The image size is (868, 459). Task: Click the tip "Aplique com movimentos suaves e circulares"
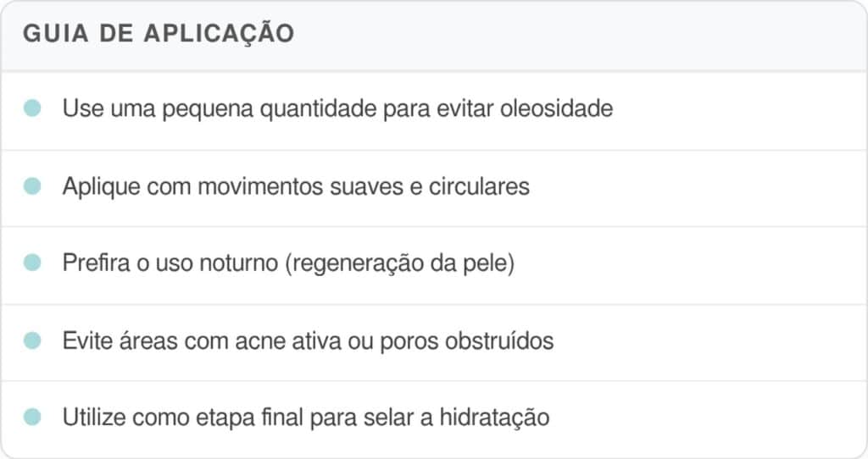[296, 186]
